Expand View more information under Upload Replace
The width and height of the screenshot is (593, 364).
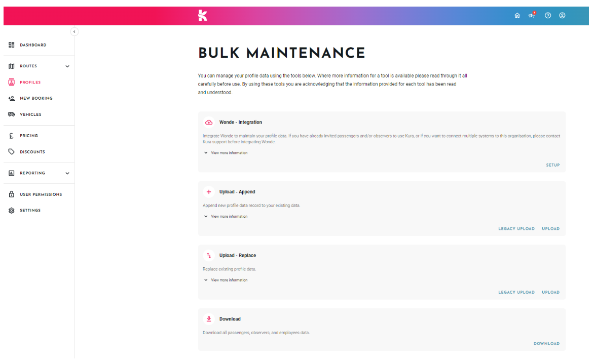pos(226,280)
